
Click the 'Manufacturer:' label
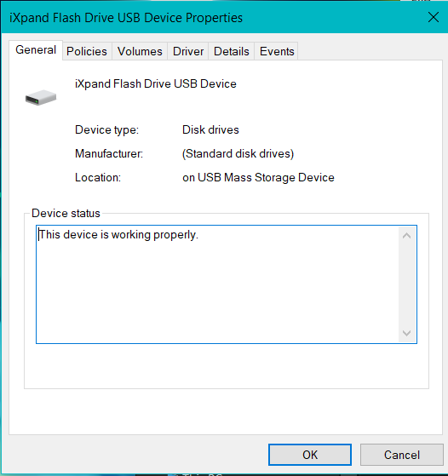click(109, 153)
